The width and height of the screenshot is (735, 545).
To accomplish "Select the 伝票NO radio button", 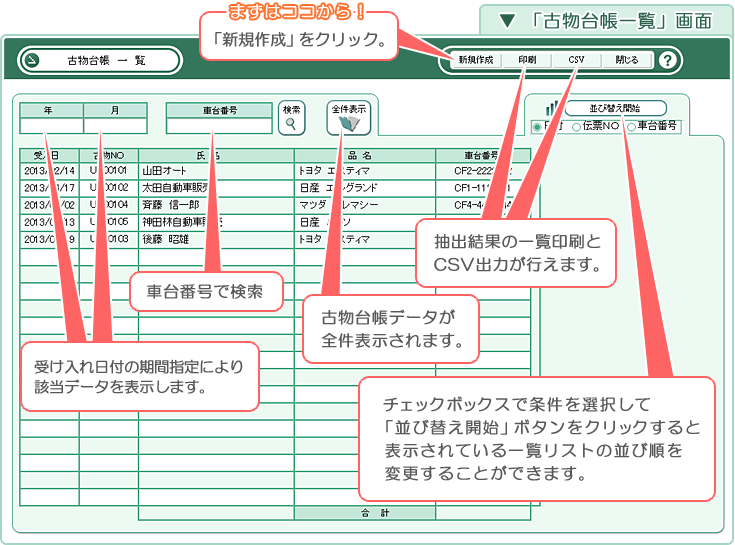I will (x=577, y=127).
